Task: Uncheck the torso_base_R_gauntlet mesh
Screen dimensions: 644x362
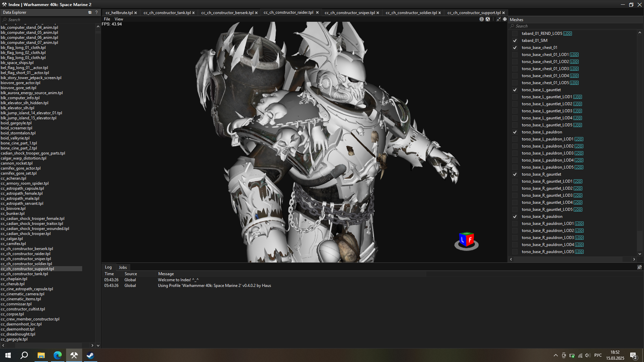Action: [x=515, y=174]
